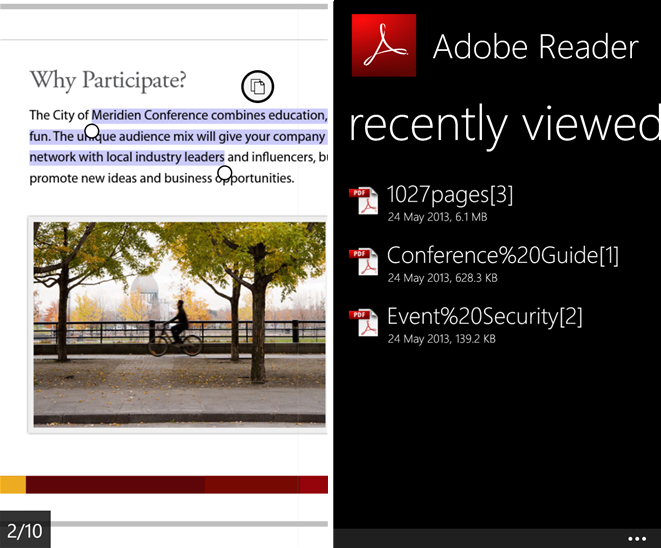Open the three-dot more options menu
The image size is (661, 548).
click(x=637, y=538)
